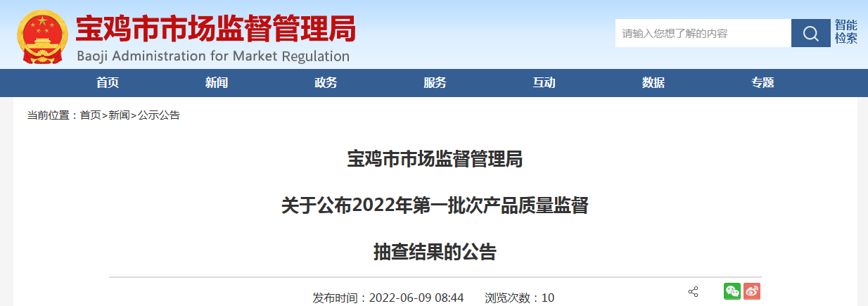Click the heading line 关于公布2022年第一批次产品质量监督
868x306 pixels.
435,206
